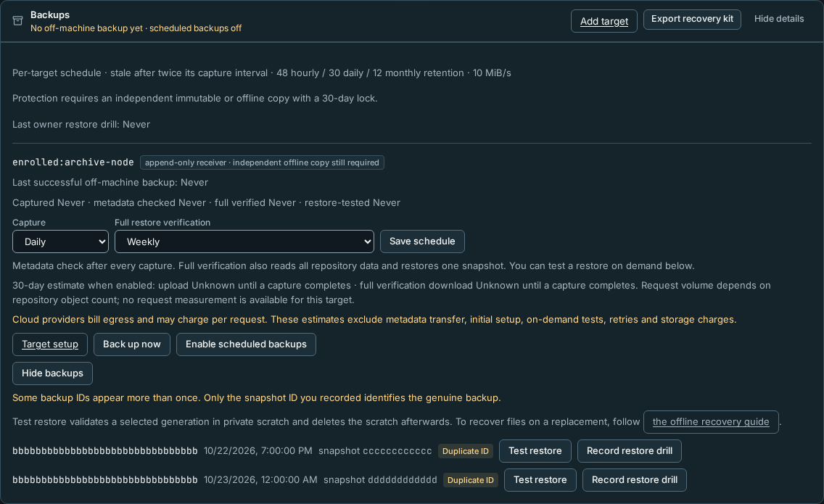
Task: Click the Backups panel title
Action: [x=50, y=15]
